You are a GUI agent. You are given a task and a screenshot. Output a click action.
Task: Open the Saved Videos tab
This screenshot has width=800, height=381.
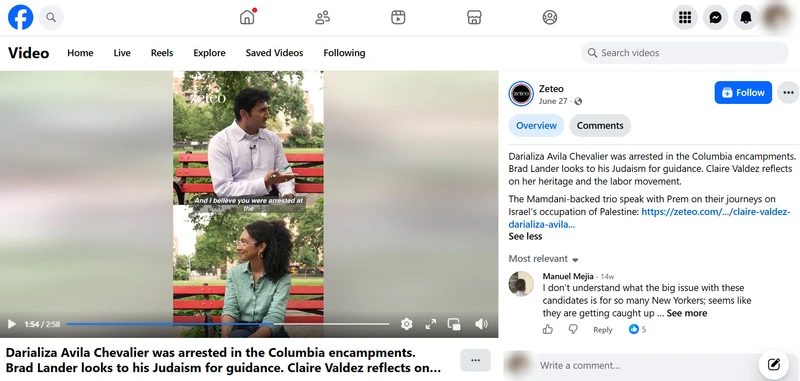pos(274,53)
